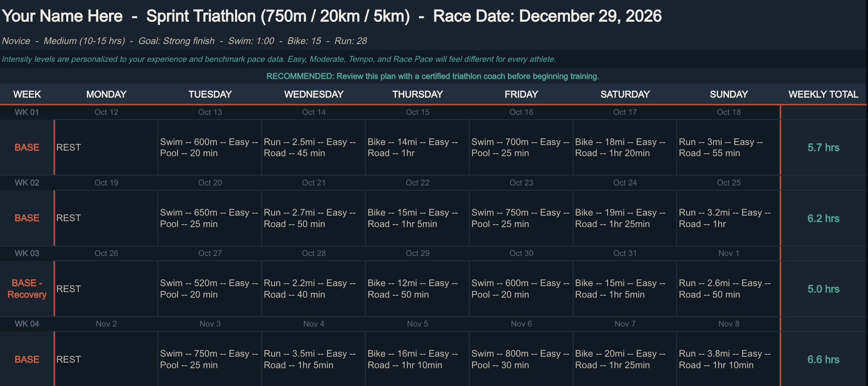The image size is (868, 386).
Task: Click the MONDAY column header
Action: [106, 94]
